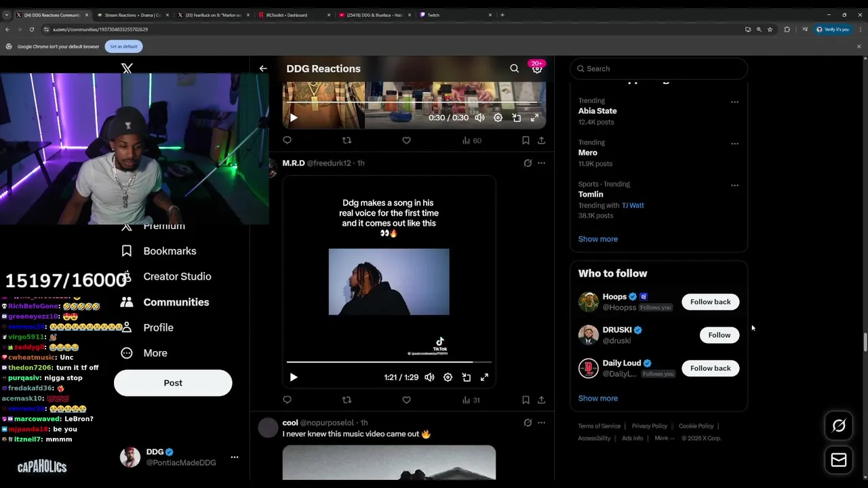The width and height of the screenshot is (868, 488).
Task: Open picture-in-picture on the 1:21 / 1:29 video
Action: point(466,377)
